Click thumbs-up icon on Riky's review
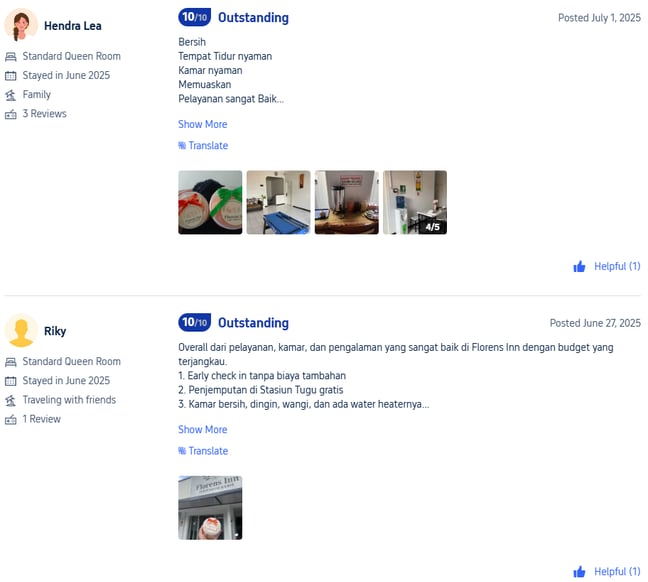648x582 pixels. point(579,572)
